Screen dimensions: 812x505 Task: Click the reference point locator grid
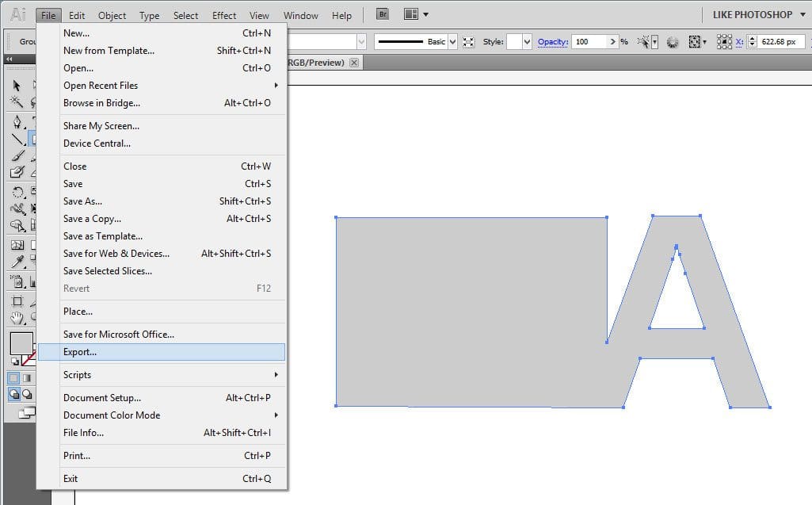[724, 41]
